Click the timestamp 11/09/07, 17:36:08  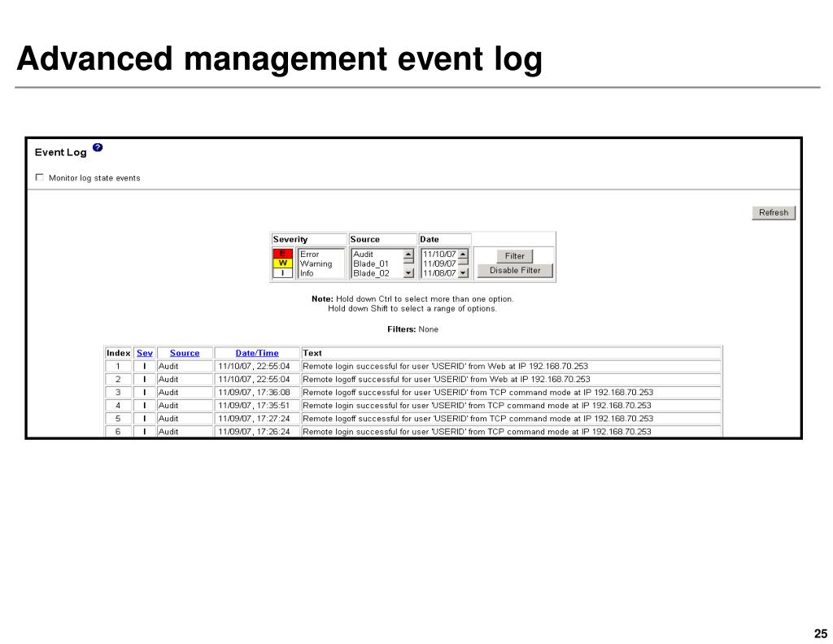[x=254, y=393]
